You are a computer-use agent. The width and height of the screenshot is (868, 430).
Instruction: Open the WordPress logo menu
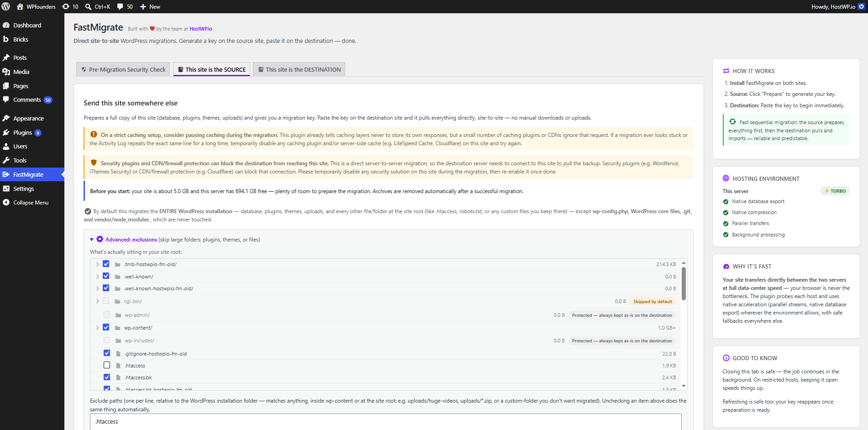coord(6,6)
